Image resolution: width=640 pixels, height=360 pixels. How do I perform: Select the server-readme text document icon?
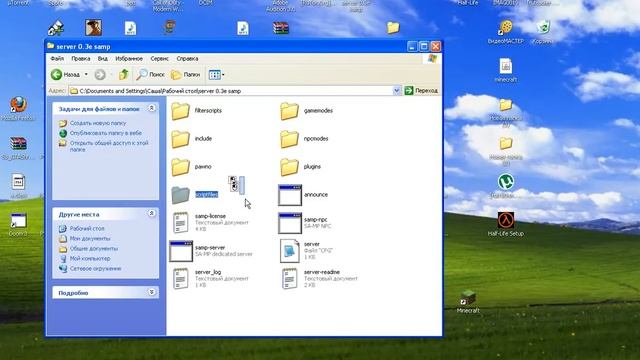coord(289,278)
